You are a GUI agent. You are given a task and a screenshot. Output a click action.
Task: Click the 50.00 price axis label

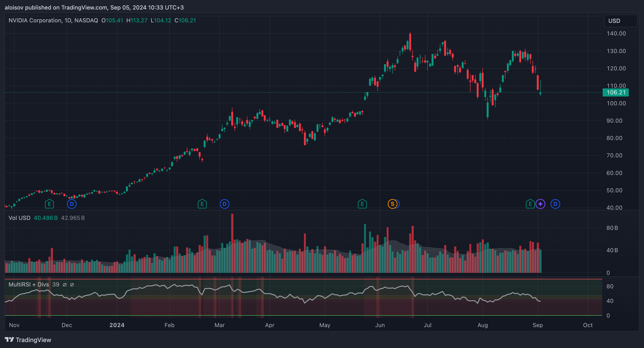[615, 190]
